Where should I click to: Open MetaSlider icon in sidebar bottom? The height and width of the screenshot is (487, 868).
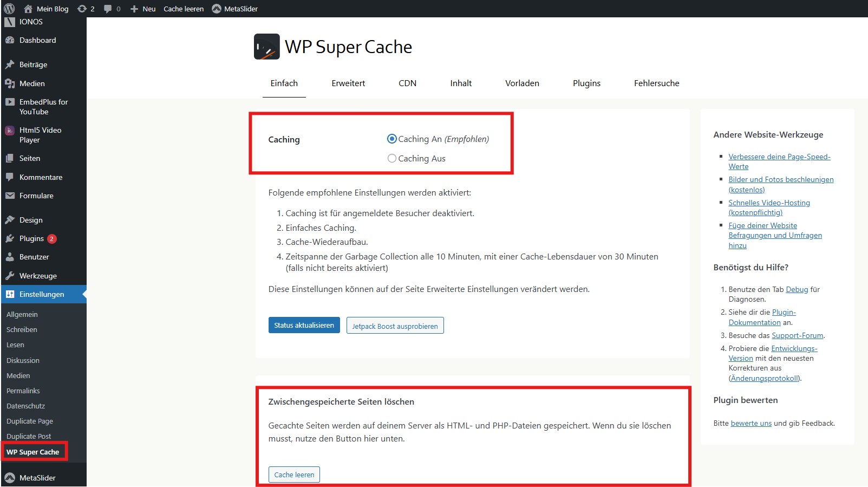(x=10, y=478)
